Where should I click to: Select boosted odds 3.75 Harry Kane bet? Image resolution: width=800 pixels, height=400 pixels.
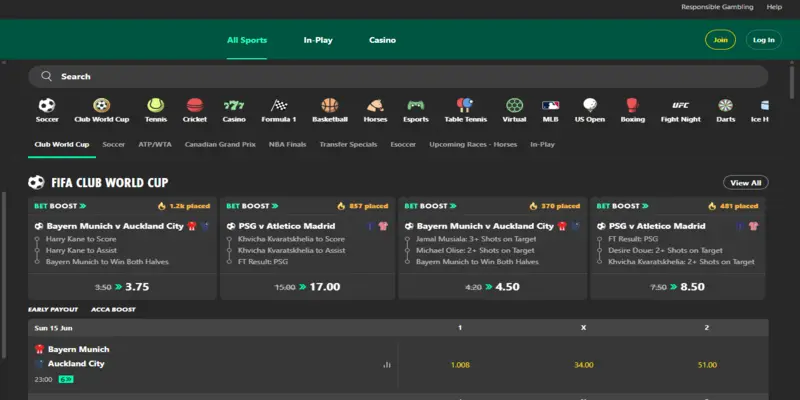[122, 287]
